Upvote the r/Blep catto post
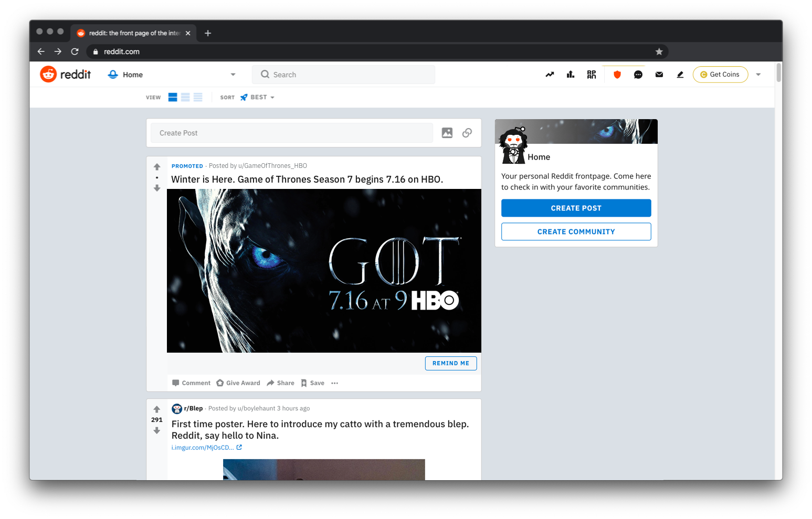 point(157,409)
